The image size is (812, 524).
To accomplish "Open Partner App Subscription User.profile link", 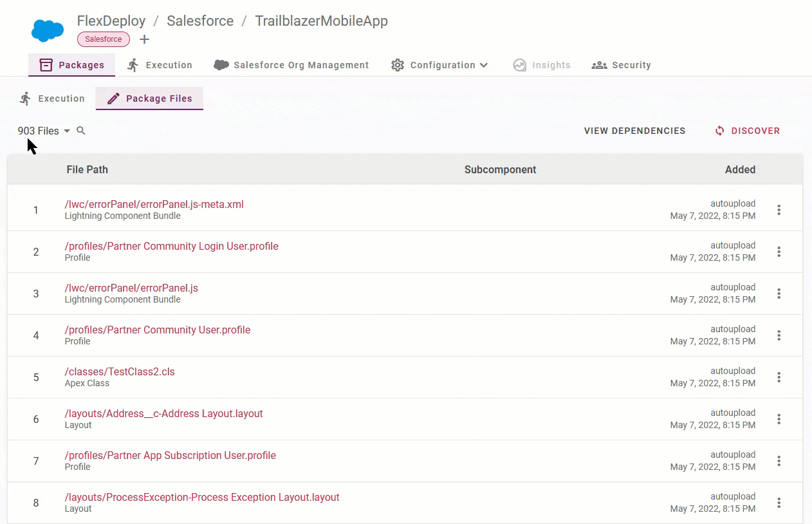I will 171,455.
